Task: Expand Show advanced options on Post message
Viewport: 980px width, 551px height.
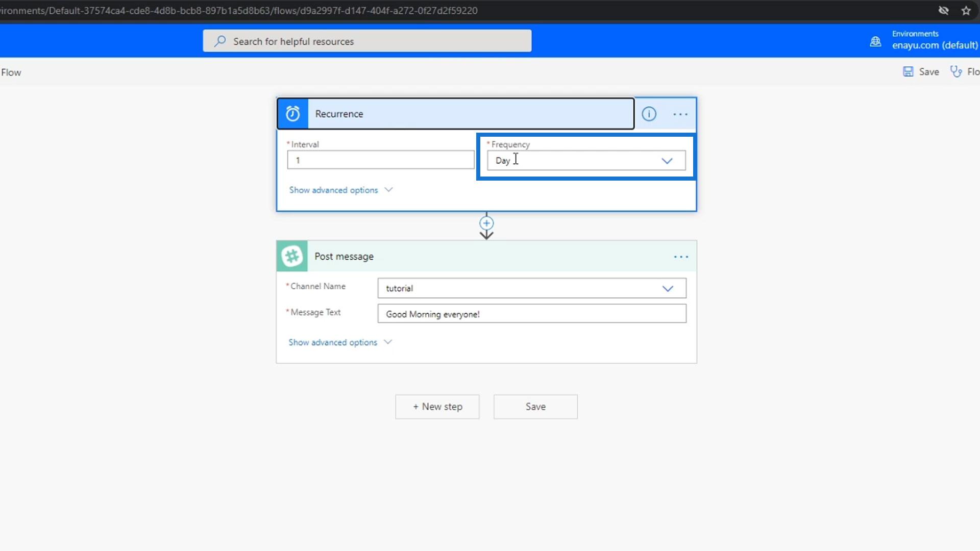Action: (x=340, y=342)
